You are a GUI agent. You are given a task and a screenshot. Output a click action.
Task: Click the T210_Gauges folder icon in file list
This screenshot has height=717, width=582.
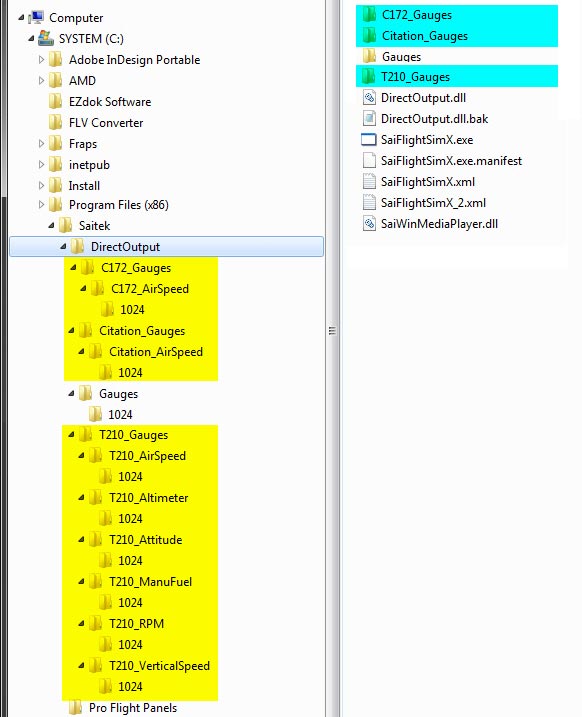tap(369, 76)
